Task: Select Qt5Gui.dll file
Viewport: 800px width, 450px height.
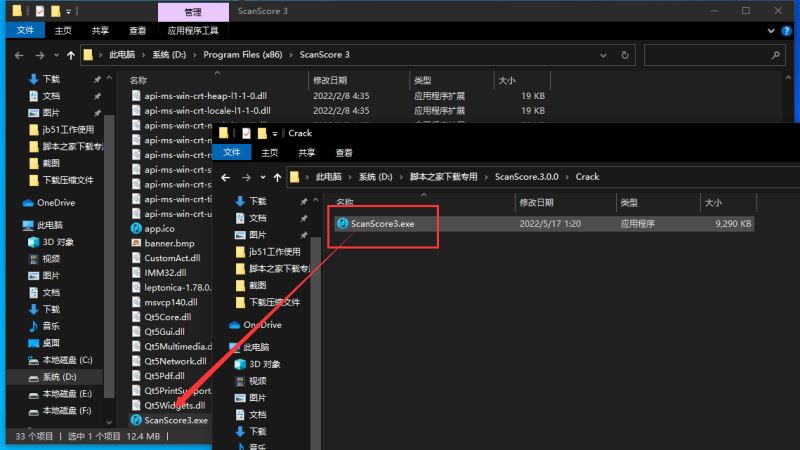Action: tap(164, 332)
